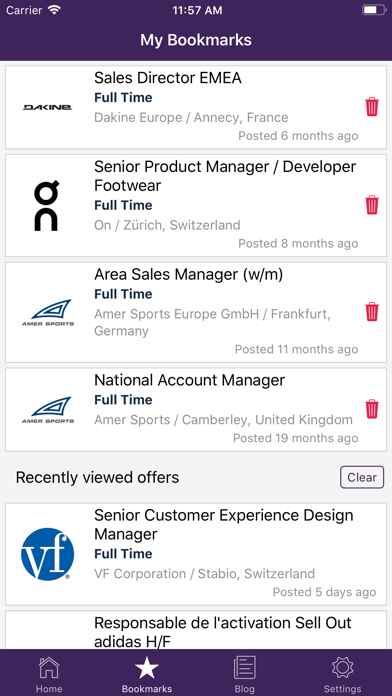Open Area Sales Manager (w/m) listing
Screen dimensions: 392x696
(x=196, y=312)
